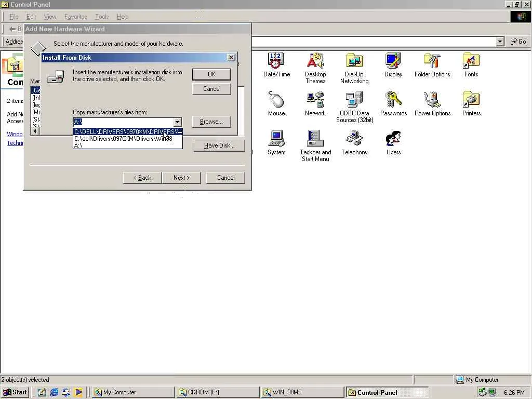Open the Power Options icon

(x=432, y=104)
